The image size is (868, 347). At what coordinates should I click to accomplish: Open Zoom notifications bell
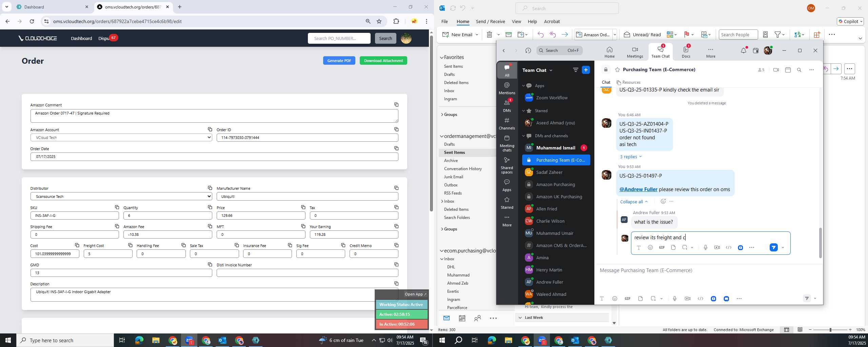point(743,50)
